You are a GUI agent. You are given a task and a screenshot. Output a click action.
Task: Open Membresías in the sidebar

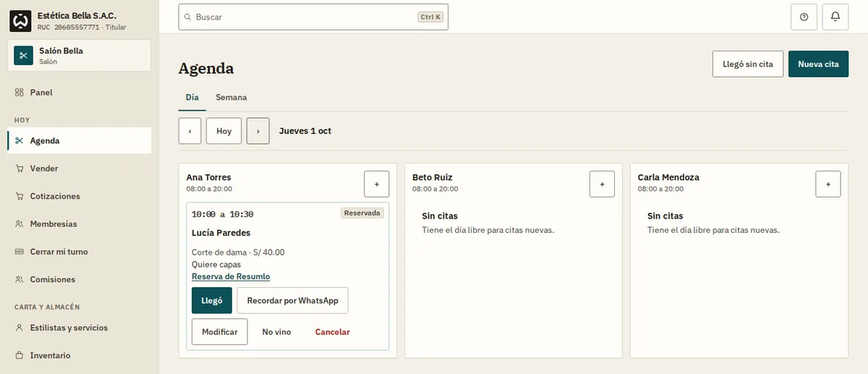pyautogui.click(x=80, y=224)
